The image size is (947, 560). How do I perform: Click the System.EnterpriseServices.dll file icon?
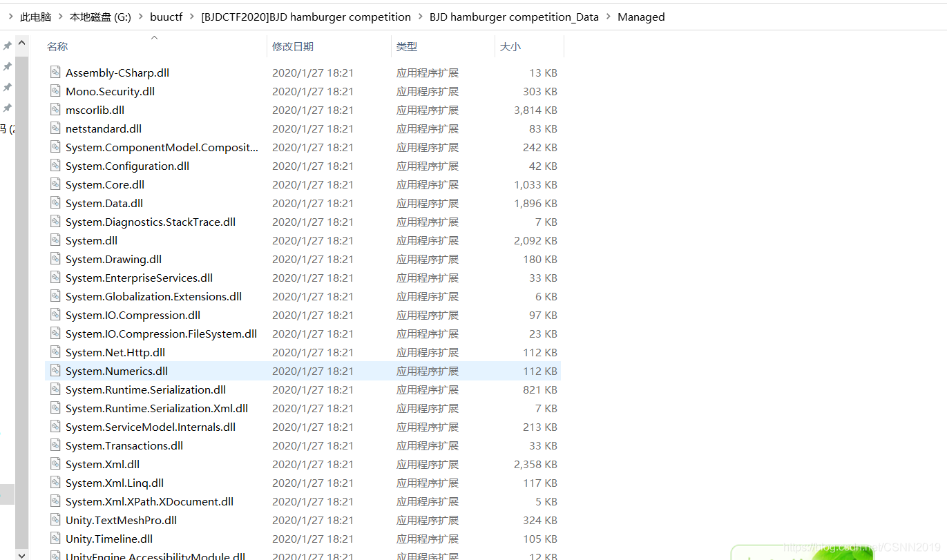pos(56,278)
